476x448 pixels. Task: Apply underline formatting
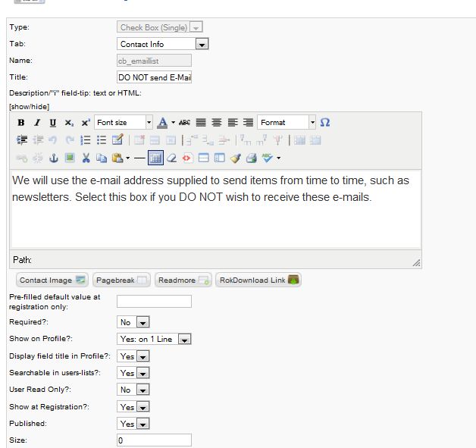(53, 123)
